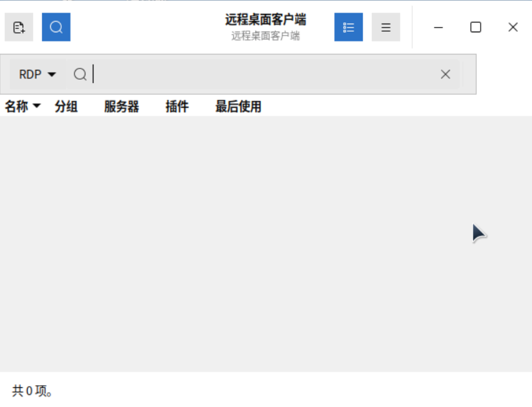Sort list by 分组 column
532x407 pixels.
(x=66, y=107)
